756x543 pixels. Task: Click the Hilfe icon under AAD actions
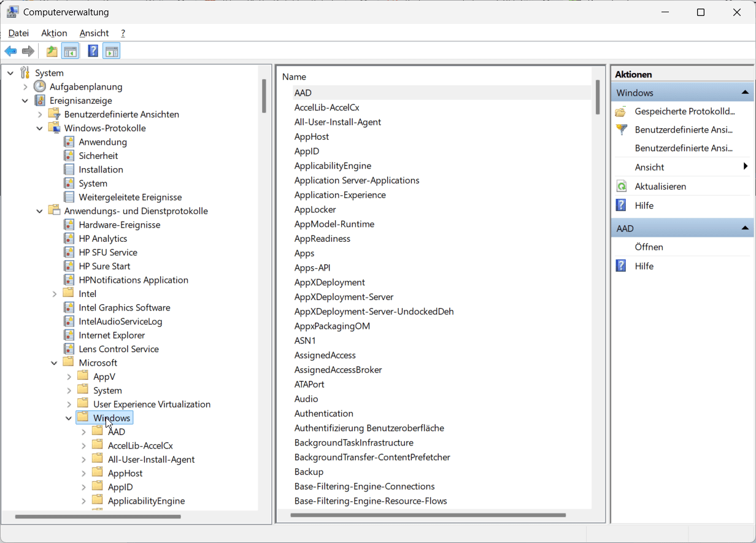coord(622,266)
